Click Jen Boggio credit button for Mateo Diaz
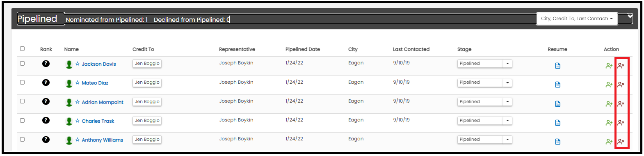 tap(147, 83)
